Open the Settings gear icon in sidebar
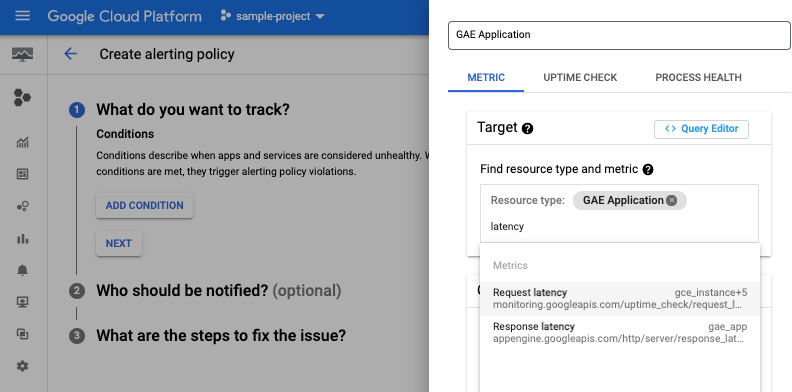Screen dimensions: 792x392 [x=23, y=366]
